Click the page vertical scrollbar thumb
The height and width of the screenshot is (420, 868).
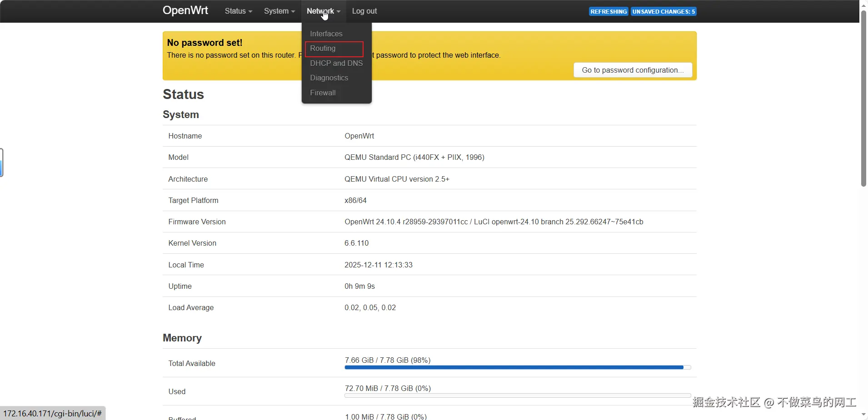point(863,98)
